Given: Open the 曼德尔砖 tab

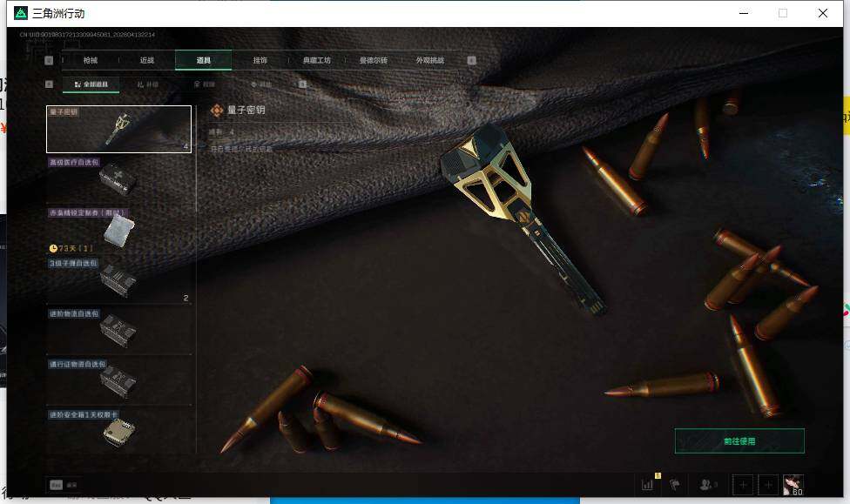Looking at the screenshot, I should pyautogui.click(x=374, y=60).
